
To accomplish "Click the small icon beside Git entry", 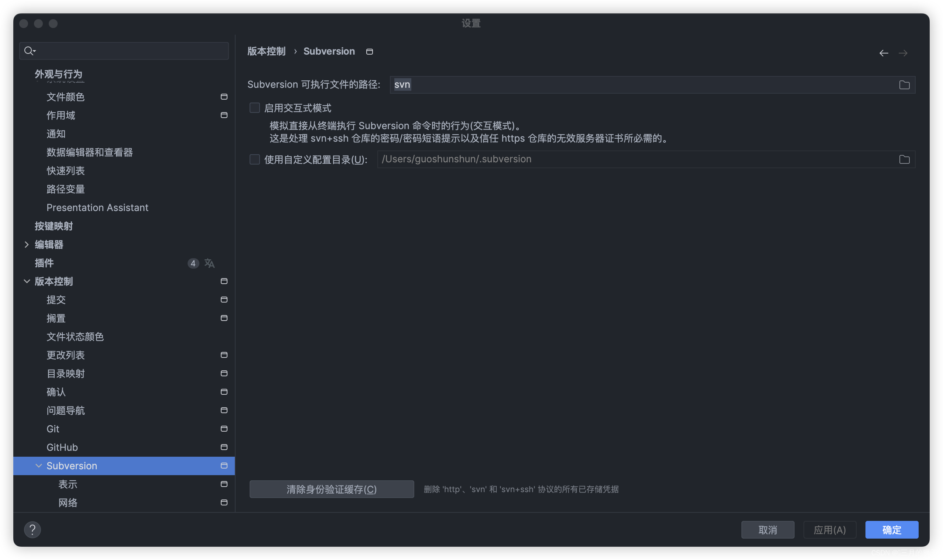I will click(x=224, y=429).
